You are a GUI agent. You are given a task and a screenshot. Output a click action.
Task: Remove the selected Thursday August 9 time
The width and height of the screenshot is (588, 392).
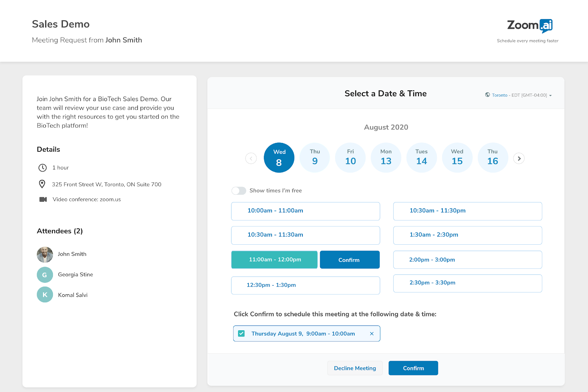coord(372,334)
